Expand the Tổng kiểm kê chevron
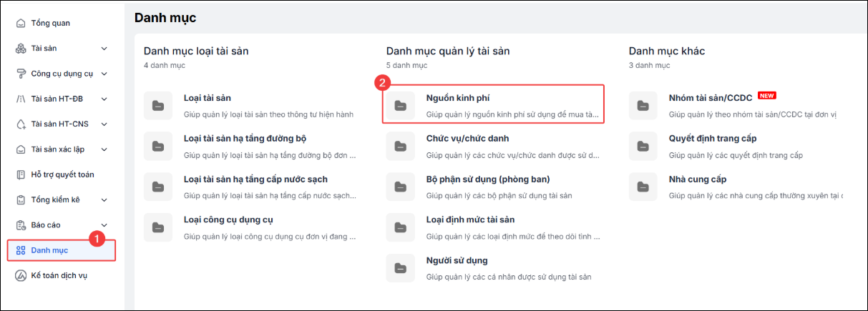The height and width of the screenshot is (311, 868). pos(104,199)
